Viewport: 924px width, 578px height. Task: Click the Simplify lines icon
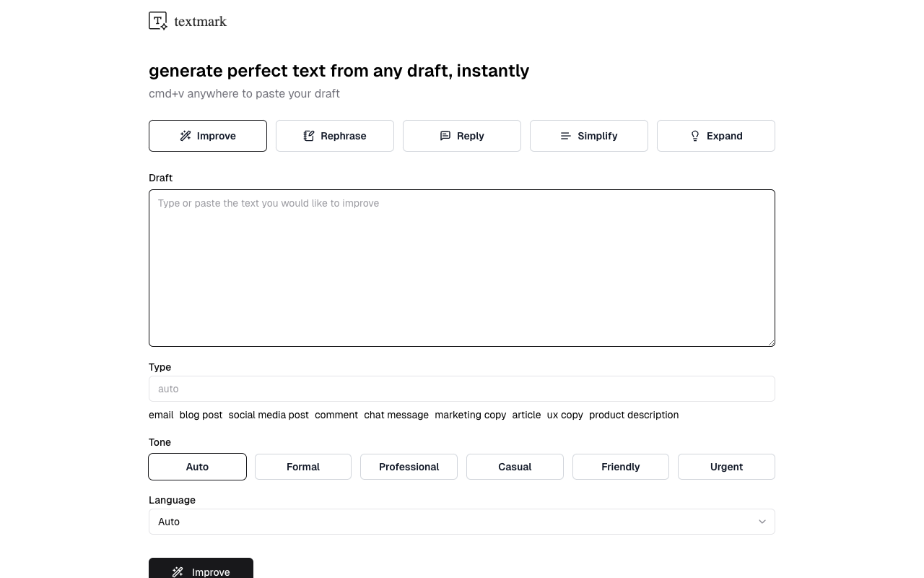point(566,136)
